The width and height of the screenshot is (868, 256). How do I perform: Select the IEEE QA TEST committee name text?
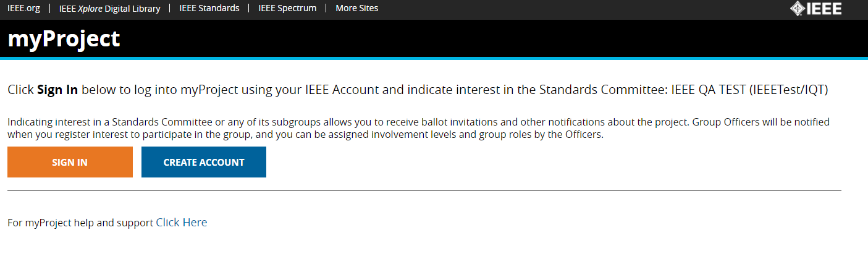(708, 90)
